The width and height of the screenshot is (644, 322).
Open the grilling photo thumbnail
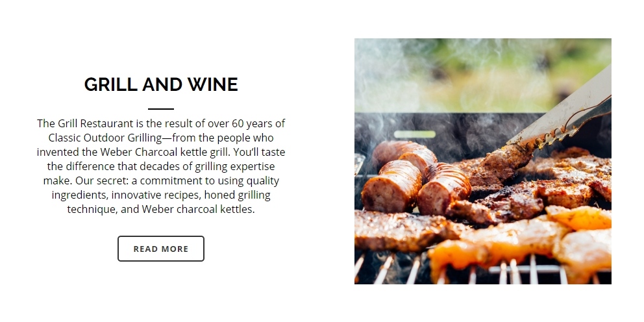click(482, 161)
